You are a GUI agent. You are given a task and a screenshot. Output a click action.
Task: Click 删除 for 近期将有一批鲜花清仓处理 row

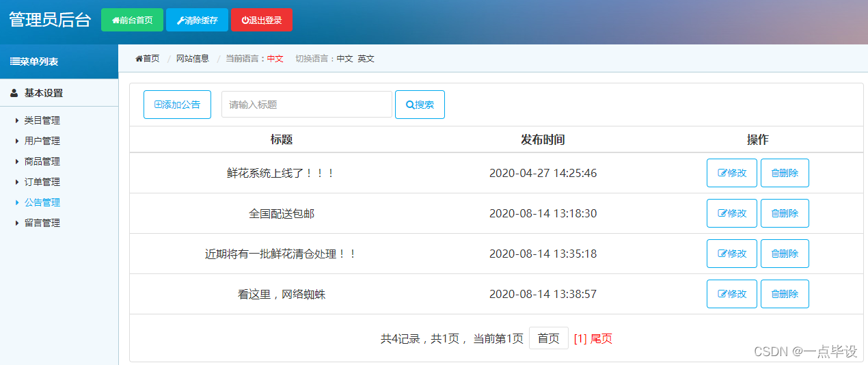pyautogui.click(x=785, y=254)
